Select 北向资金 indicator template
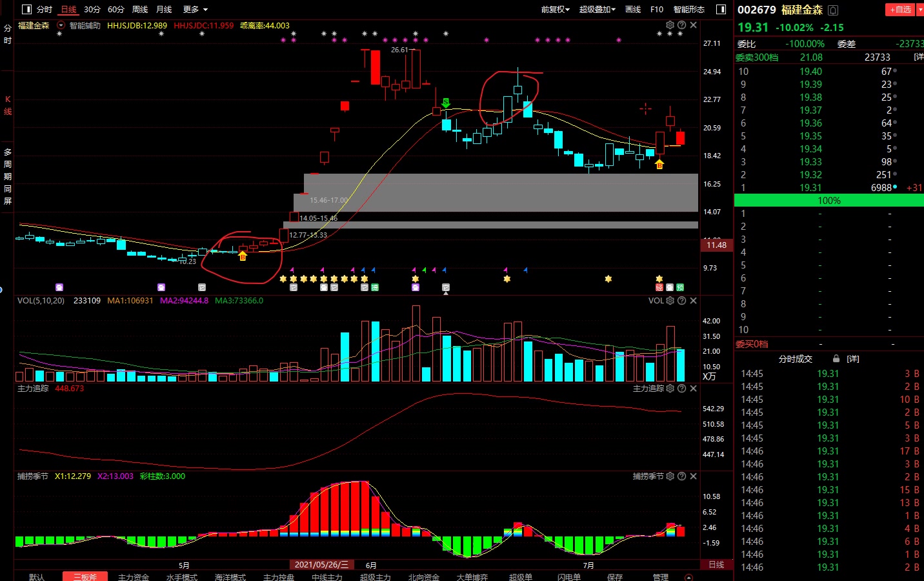 [x=424, y=577]
